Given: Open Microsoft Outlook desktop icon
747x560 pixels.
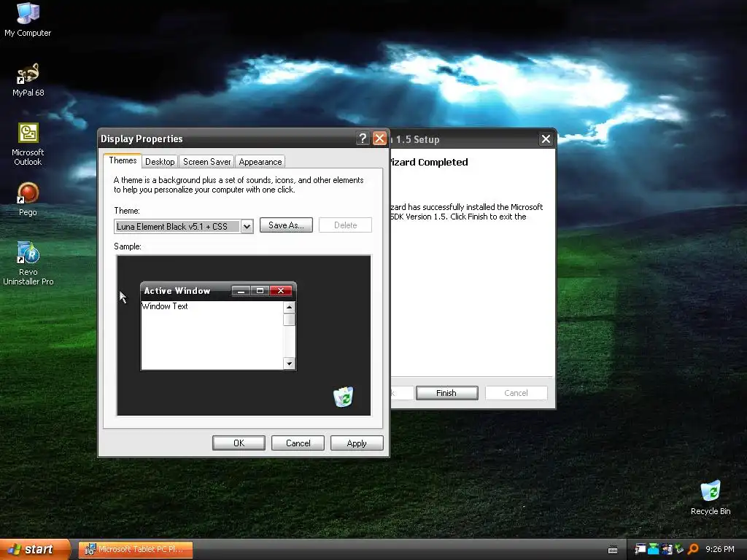Looking at the screenshot, I should [x=28, y=144].
